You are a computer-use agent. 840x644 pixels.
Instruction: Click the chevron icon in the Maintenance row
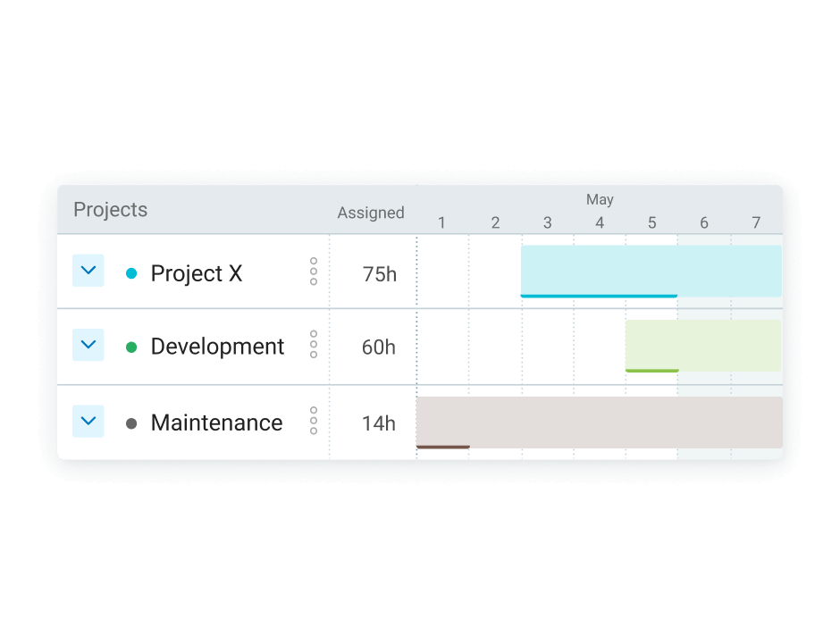[x=88, y=420]
